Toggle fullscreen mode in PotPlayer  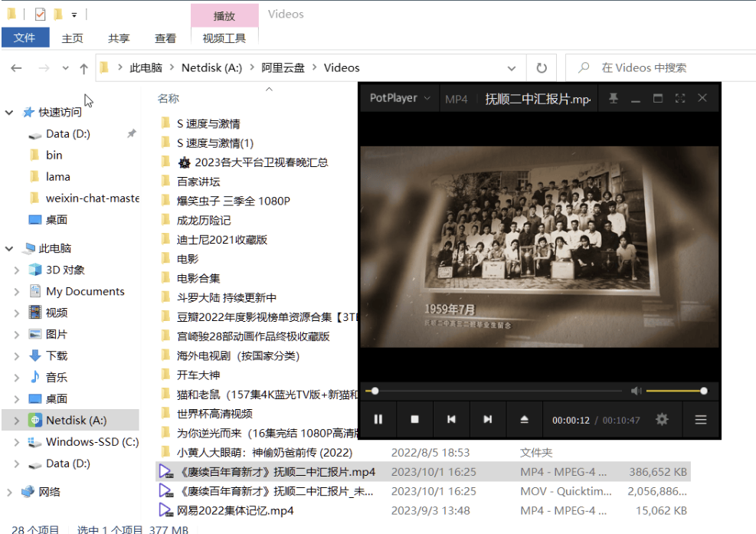pos(680,98)
